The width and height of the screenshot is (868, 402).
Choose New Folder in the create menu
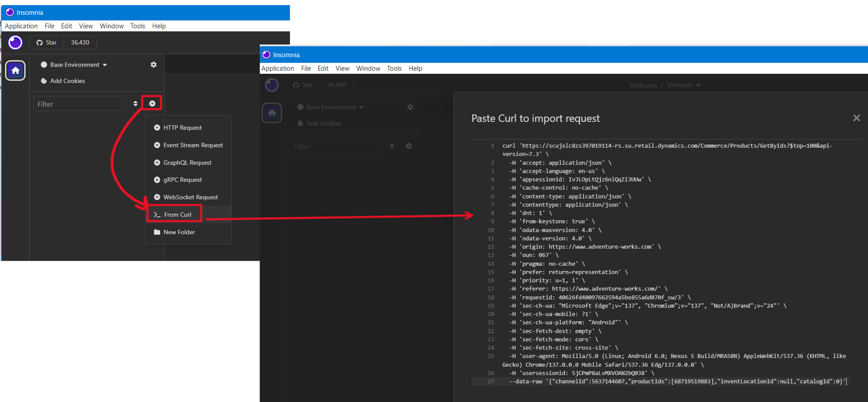click(179, 232)
